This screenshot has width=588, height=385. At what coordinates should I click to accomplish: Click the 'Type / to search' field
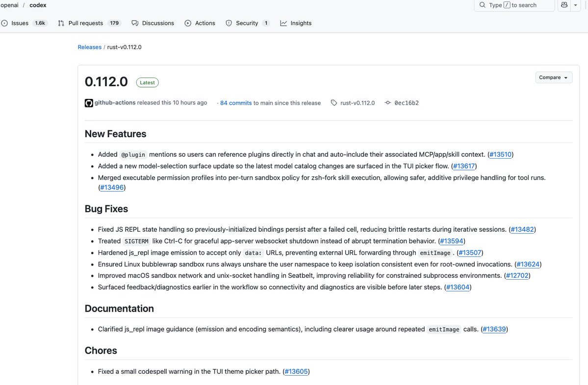(514, 5)
